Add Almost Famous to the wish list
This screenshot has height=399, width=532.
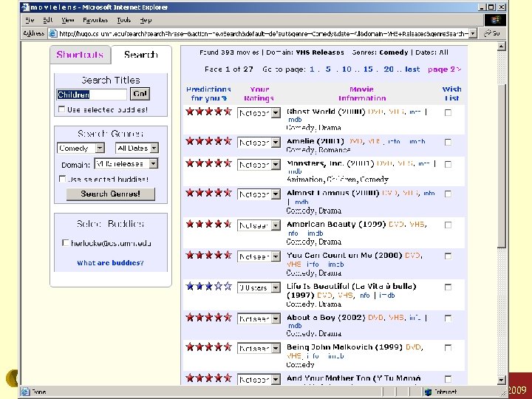(x=448, y=194)
